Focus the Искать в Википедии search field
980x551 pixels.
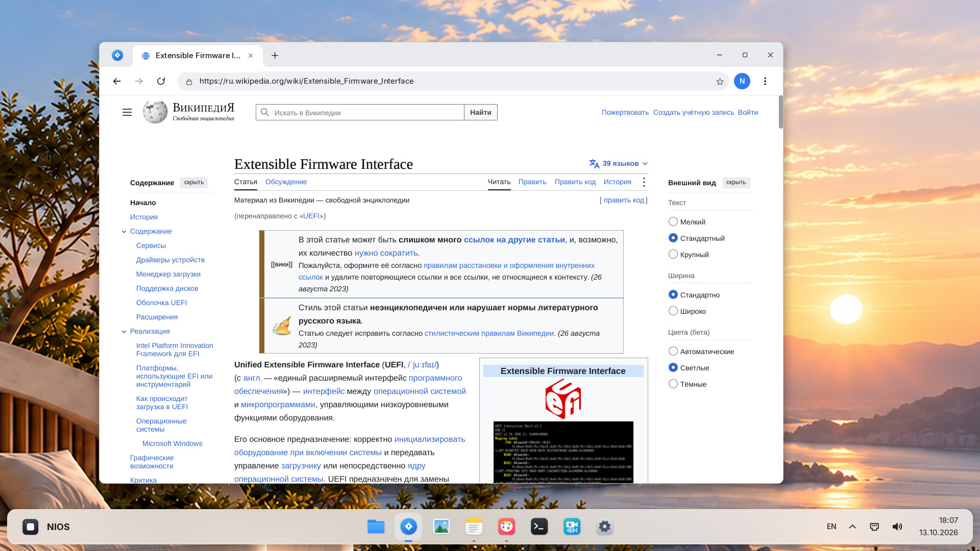point(360,112)
